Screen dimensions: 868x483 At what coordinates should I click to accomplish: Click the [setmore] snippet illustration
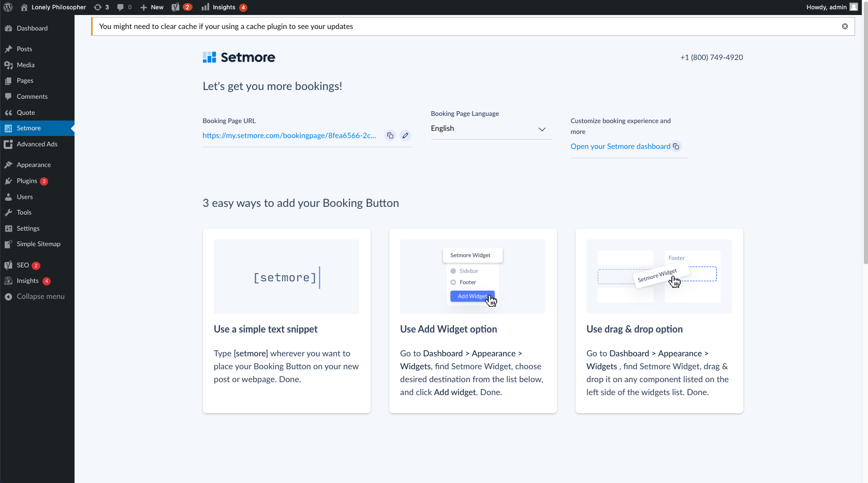(x=286, y=277)
